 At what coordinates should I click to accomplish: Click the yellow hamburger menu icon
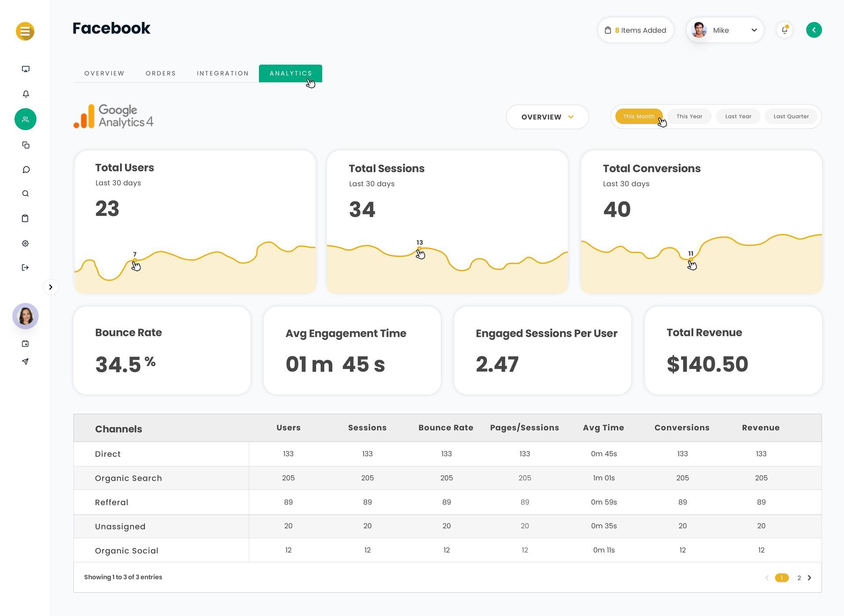pyautogui.click(x=25, y=31)
